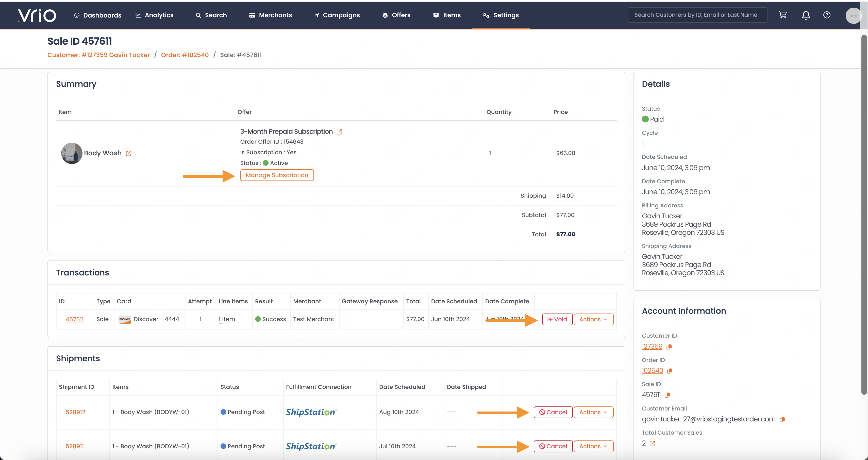Open the Analytics menu
868x460 pixels.
pos(154,15)
